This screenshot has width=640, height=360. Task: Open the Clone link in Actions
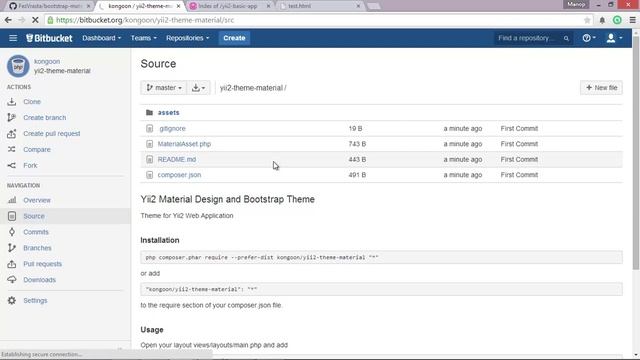pyautogui.click(x=32, y=102)
